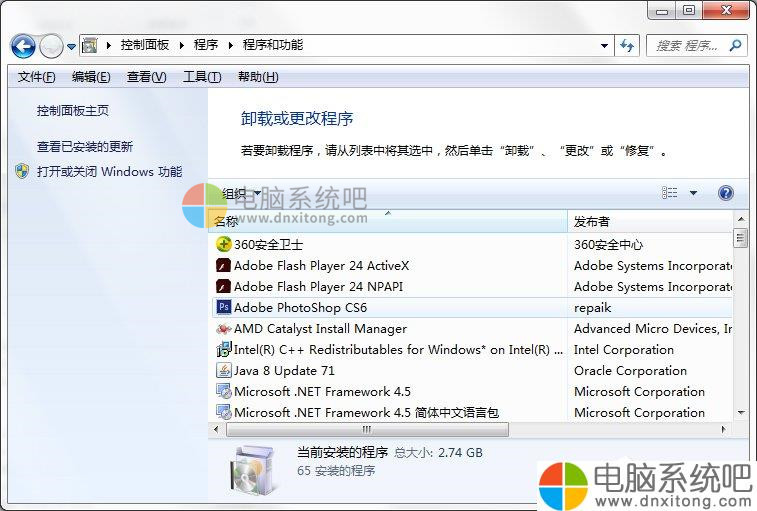This screenshot has width=757, height=511.
Task: Click publisher cell 360安全中心
Action: coord(608,244)
